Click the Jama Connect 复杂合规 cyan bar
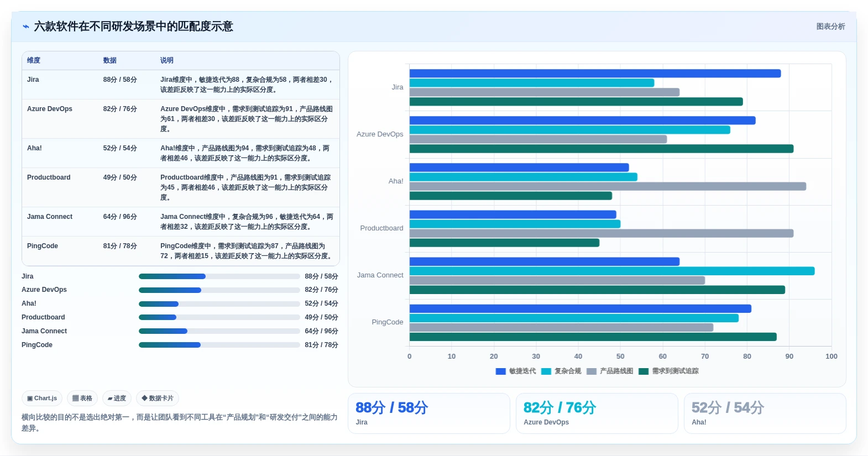868x456 pixels. coord(612,271)
